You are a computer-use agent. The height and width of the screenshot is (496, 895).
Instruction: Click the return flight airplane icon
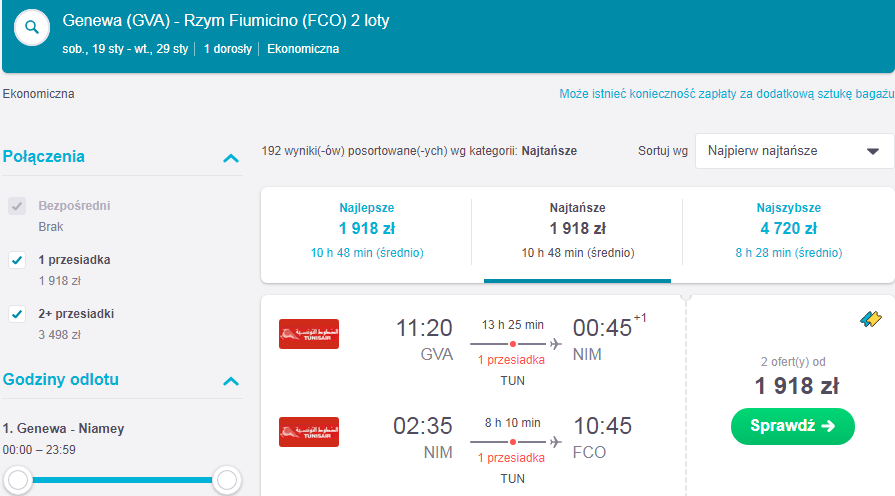555,442
